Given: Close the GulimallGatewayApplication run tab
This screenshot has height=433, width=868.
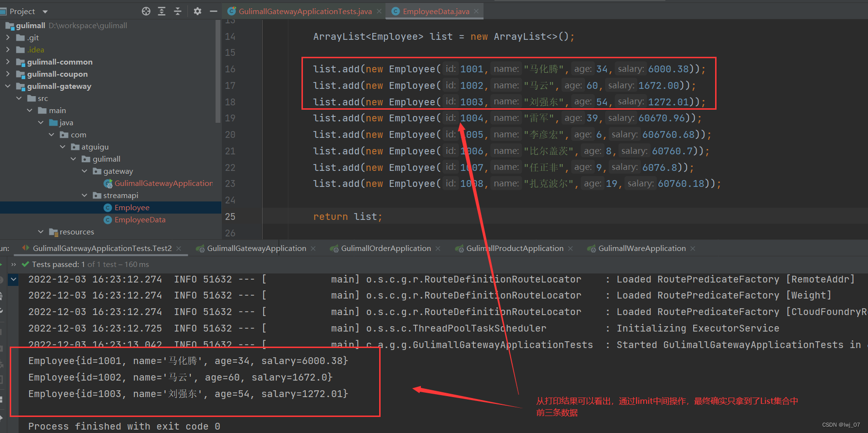Looking at the screenshot, I should point(313,249).
